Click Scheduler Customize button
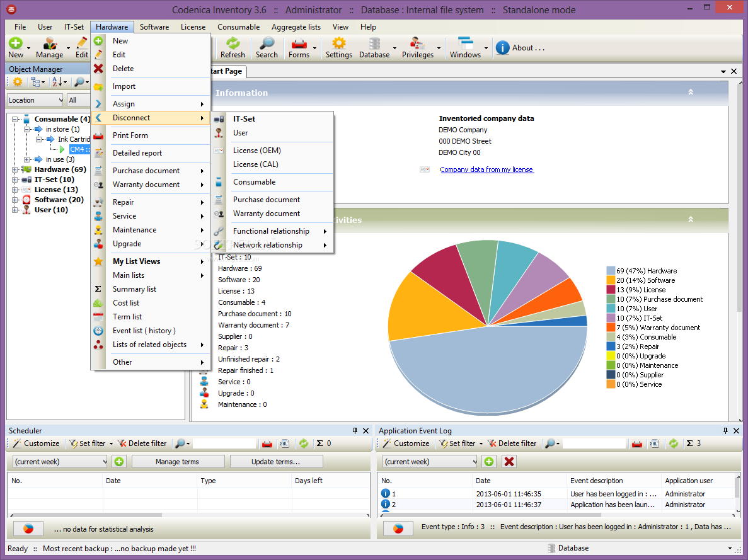 (37, 443)
